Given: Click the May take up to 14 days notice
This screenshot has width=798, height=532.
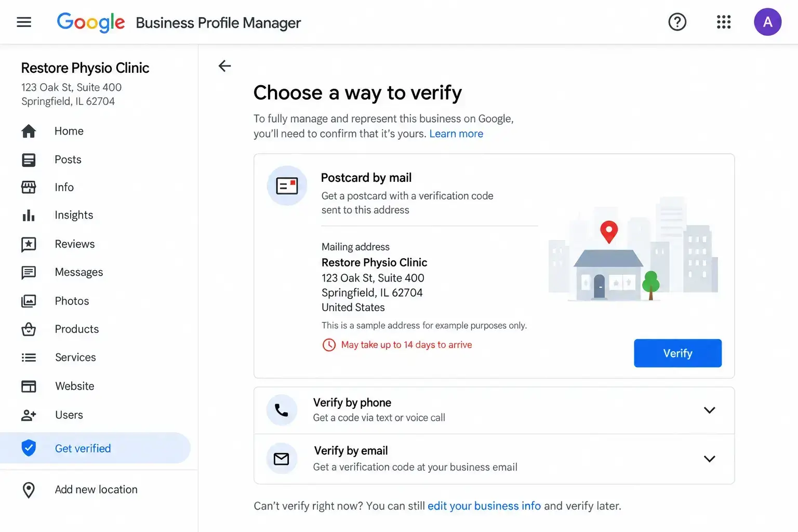Looking at the screenshot, I should [397, 345].
